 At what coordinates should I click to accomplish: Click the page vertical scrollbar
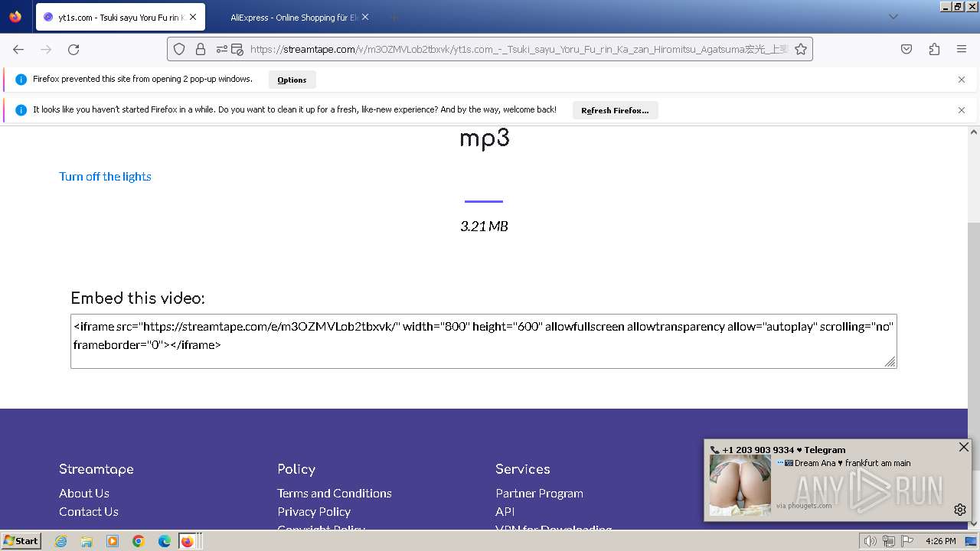pos(973,328)
